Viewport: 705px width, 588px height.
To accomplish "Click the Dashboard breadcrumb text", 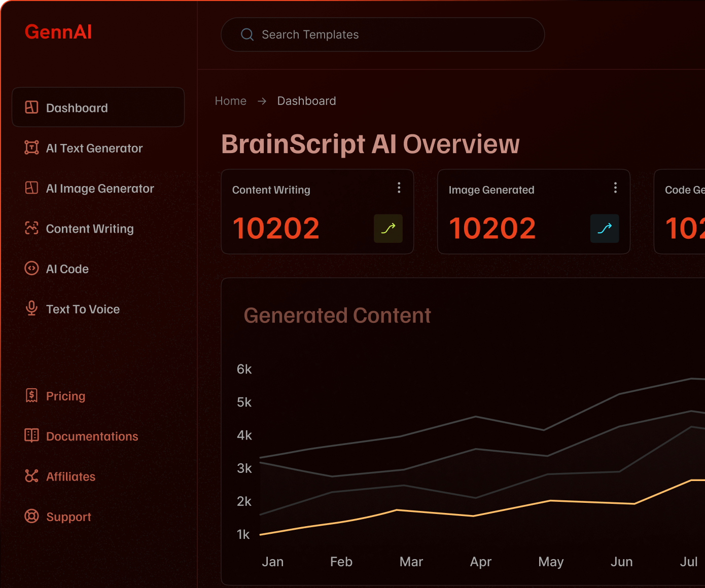I will (306, 101).
